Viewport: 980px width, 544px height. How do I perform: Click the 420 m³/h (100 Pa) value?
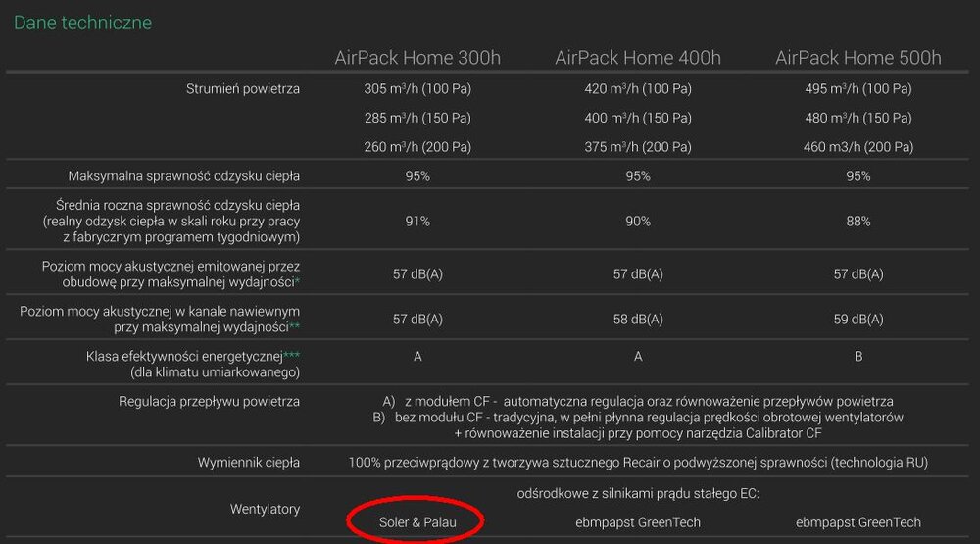[638, 89]
